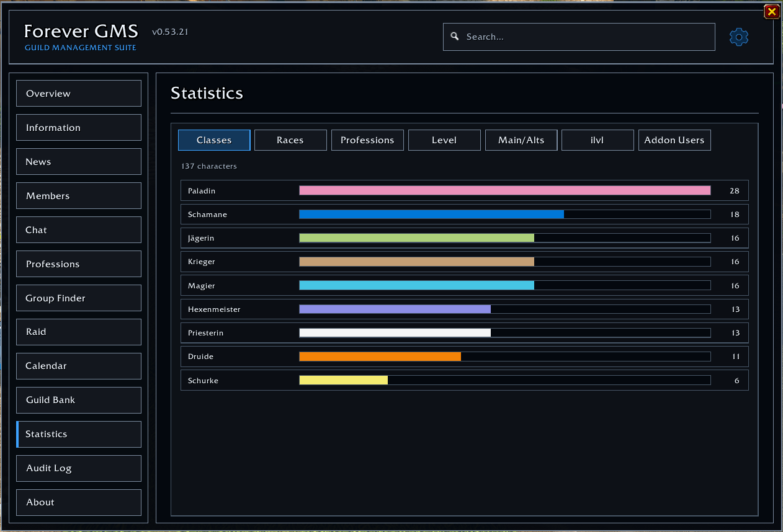Click the Statistics page heading
This screenshot has width=783, height=532.
coord(207,93)
